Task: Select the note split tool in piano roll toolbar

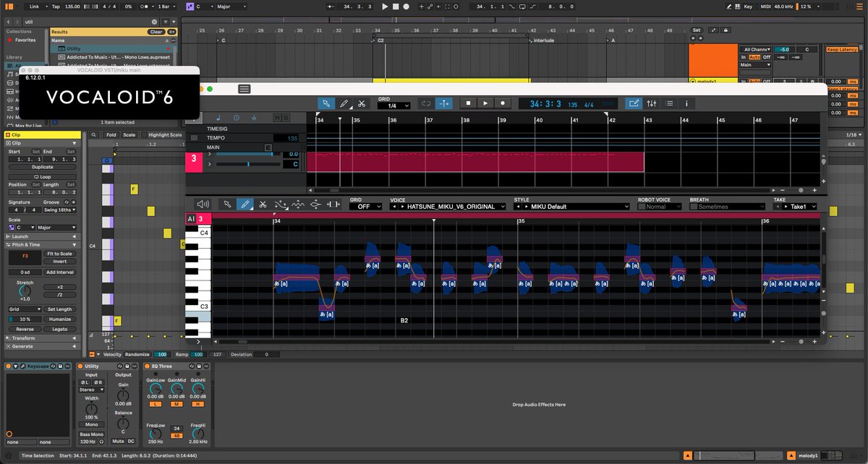Action: pos(333,205)
